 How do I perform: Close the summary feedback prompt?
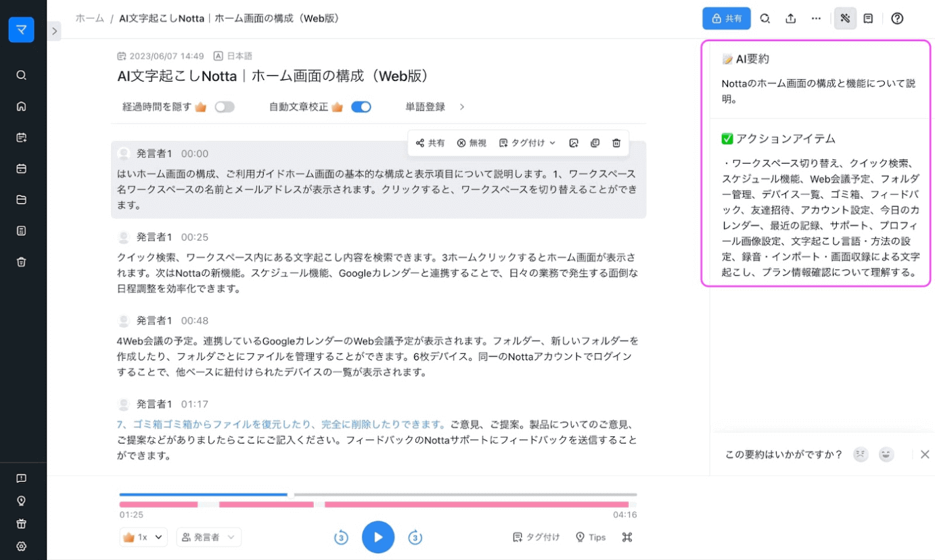(925, 454)
